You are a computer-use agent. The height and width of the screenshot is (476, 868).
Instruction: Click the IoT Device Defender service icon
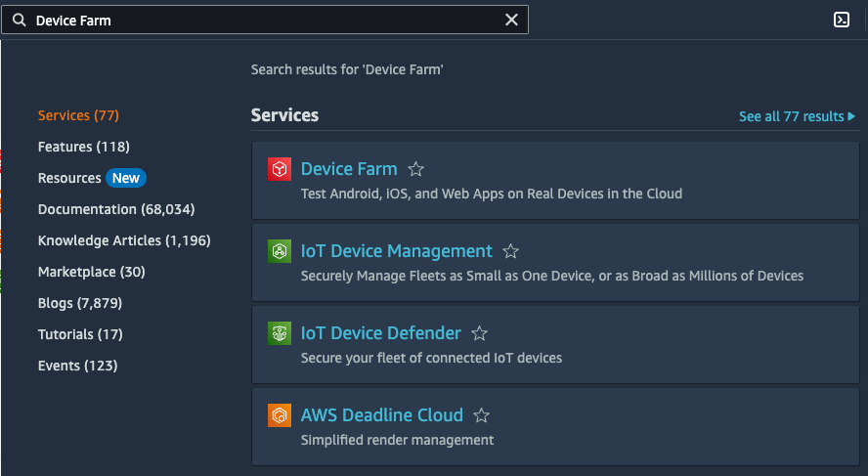(280, 333)
